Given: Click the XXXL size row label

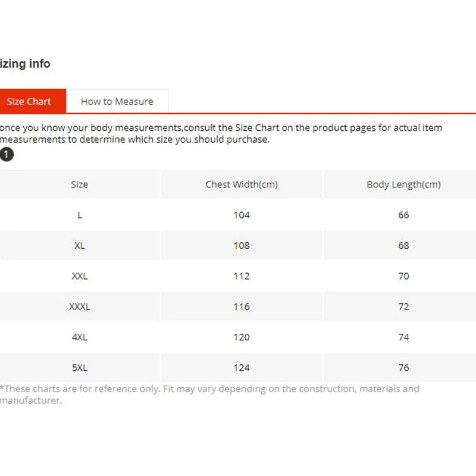Looking at the screenshot, I should 80,306.
